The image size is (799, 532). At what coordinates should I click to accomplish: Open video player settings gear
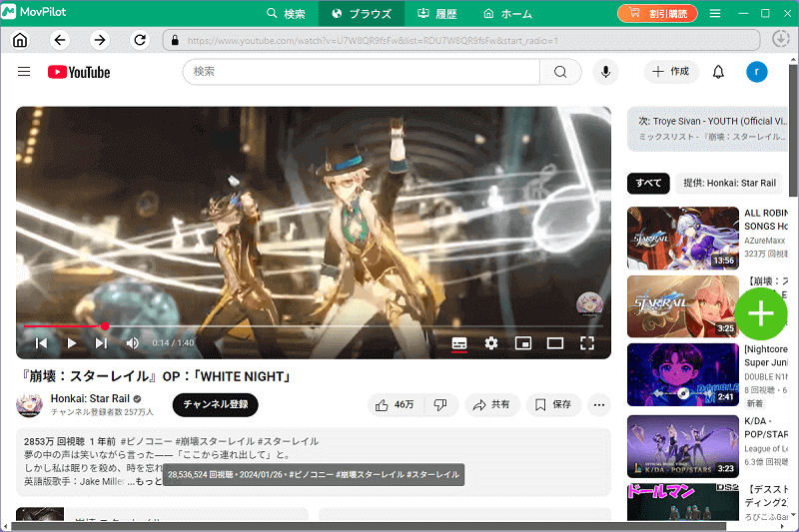pyautogui.click(x=491, y=343)
